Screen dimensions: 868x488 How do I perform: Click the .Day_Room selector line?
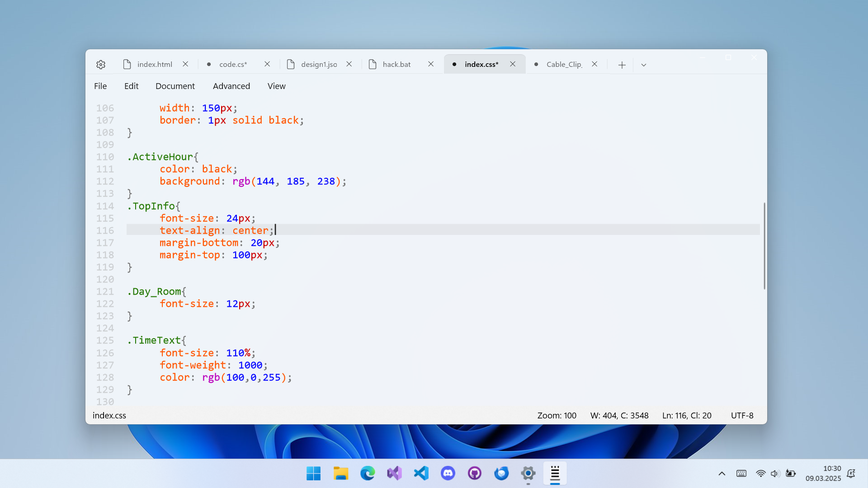point(156,292)
